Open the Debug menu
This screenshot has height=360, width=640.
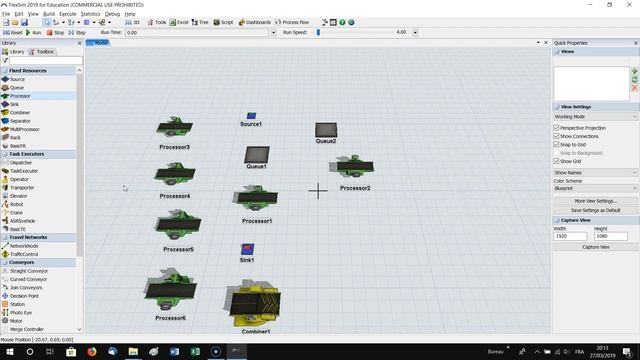tap(112, 14)
